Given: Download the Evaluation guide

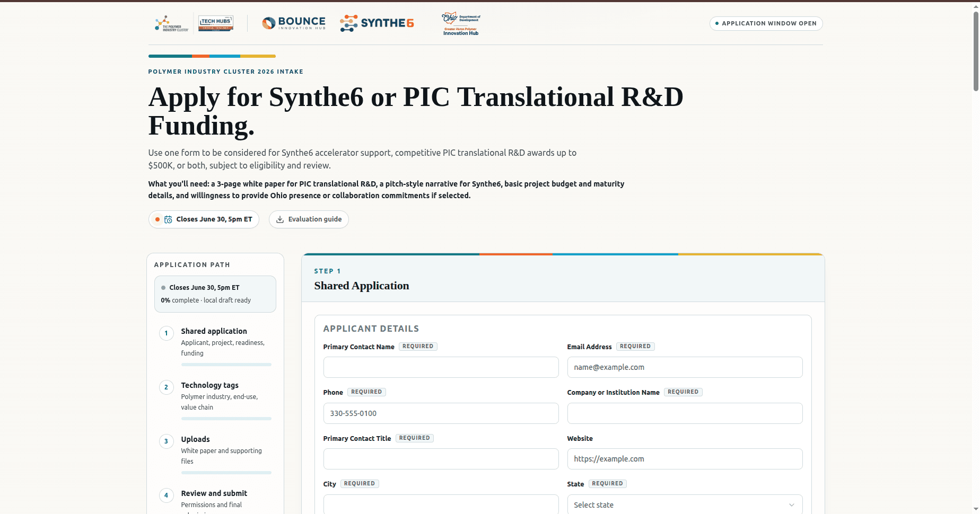Looking at the screenshot, I should point(309,219).
